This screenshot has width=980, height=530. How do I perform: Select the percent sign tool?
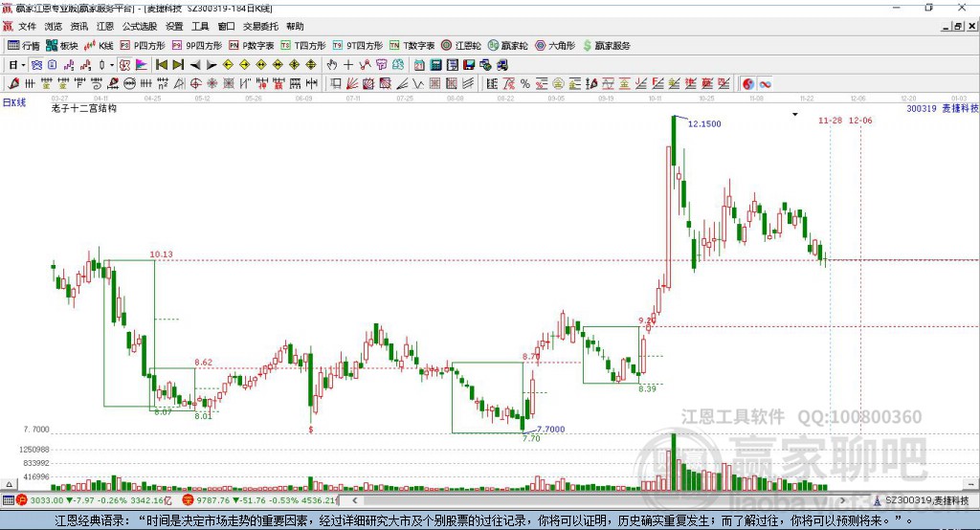(525, 83)
